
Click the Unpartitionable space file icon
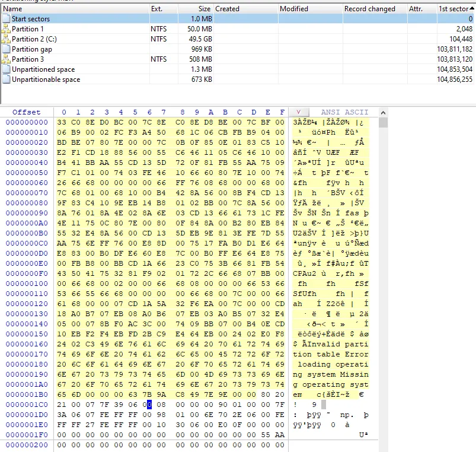[x=7, y=79]
